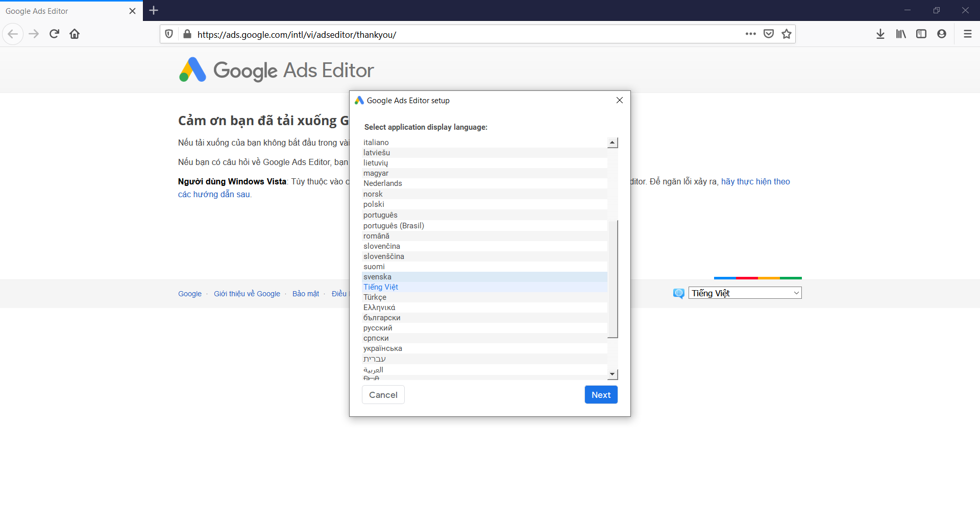
Task: Open page actions three-dots menu
Action: (750, 34)
